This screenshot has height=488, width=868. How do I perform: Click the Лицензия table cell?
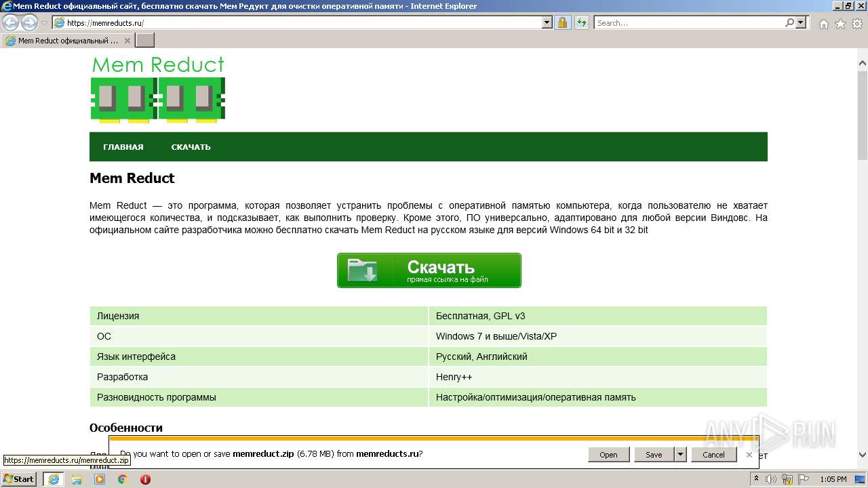coord(259,316)
